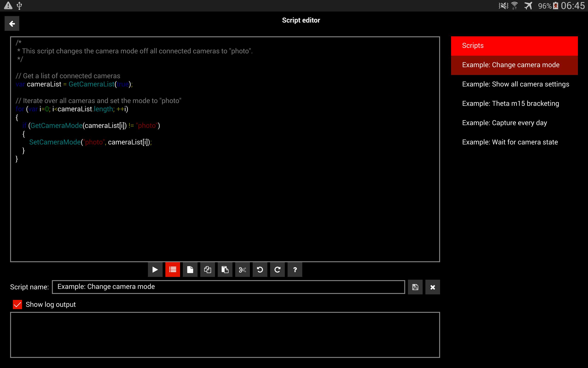
Task: Tap the USB status icon
Action: [x=20, y=6]
